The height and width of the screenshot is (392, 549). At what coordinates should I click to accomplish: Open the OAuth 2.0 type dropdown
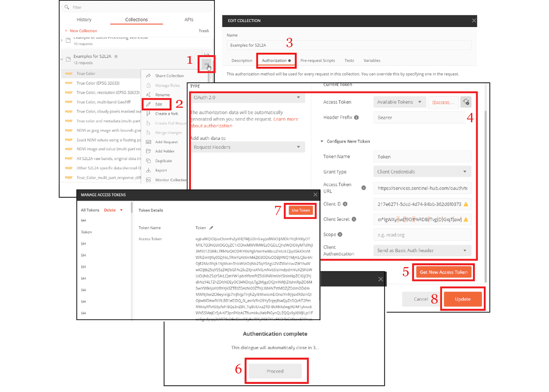247,98
